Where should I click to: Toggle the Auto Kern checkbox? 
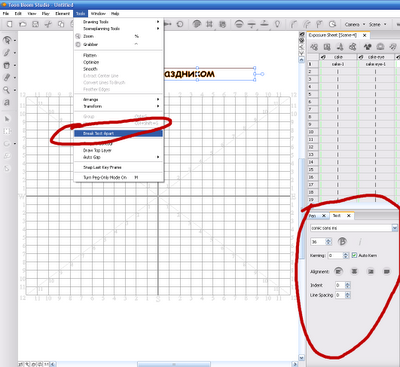point(354,255)
